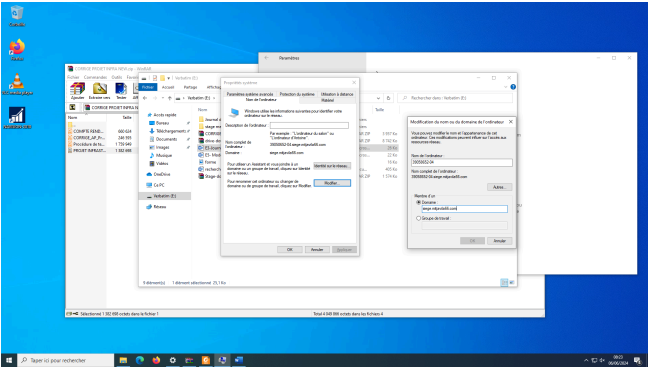This screenshot has width=651, height=369.
Task: Select PROJET INFRAST file in WinRAR list
Action: tap(89, 150)
